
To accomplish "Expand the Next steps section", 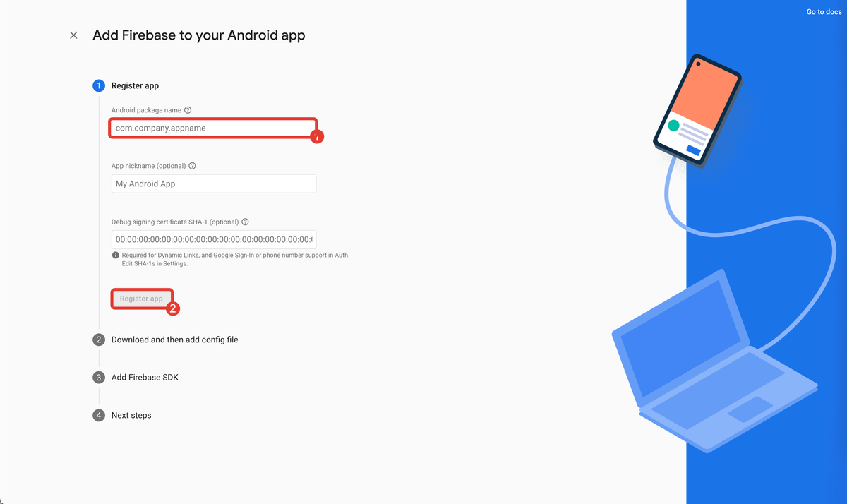I will 131,415.
